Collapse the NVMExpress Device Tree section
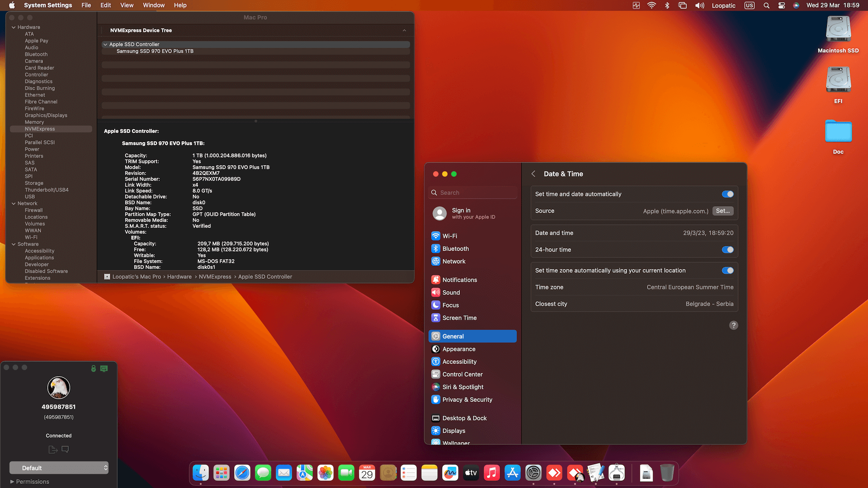Image resolution: width=868 pixels, height=488 pixels. [404, 30]
